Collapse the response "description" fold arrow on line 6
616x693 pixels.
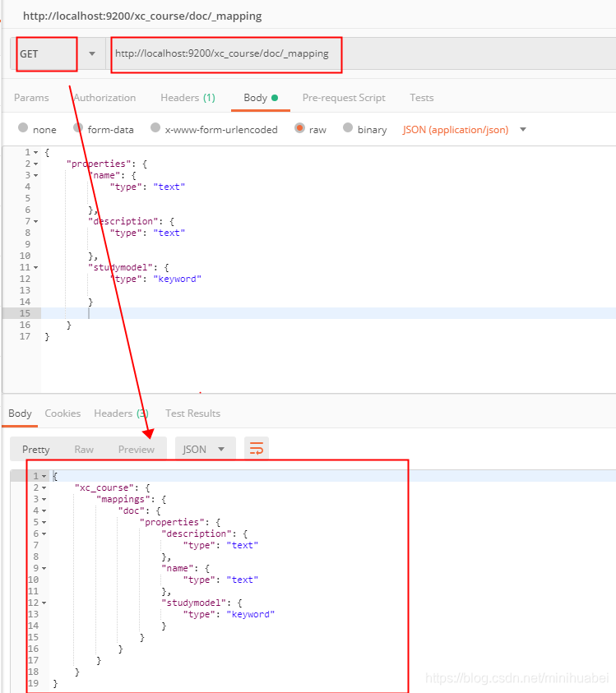click(44, 534)
